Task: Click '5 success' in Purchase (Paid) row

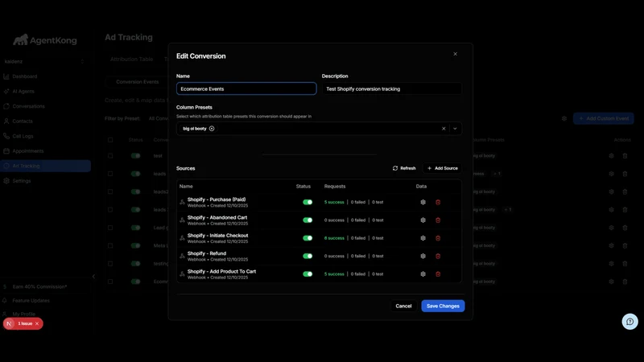Action: coord(334,202)
